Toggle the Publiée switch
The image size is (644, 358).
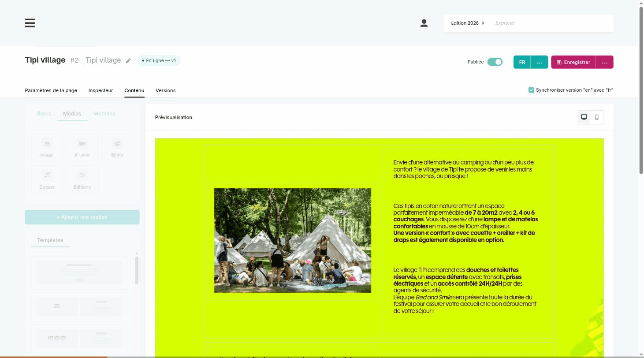coord(495,62)
